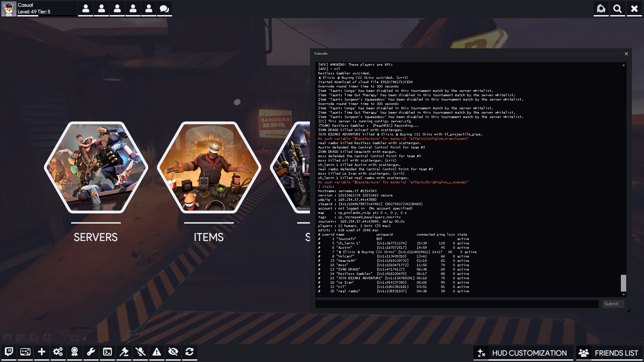Toggle the crossed-out eye visibility icon
644x362 pixels.
coord(173,352)
